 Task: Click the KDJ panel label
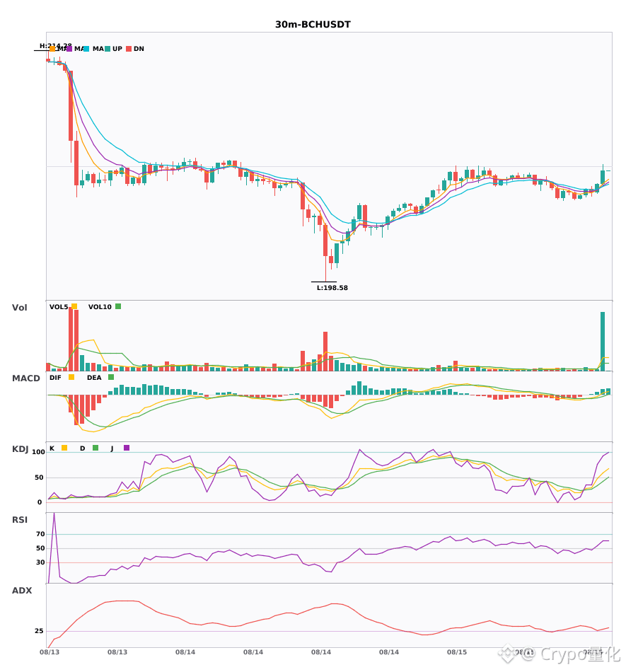(x=20, y=449)
